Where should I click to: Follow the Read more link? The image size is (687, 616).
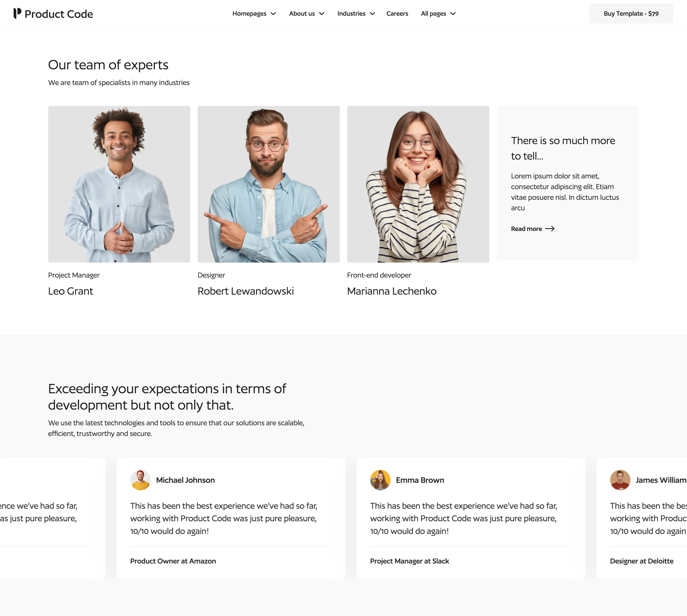pyautogui.click(x=533, y=229)
